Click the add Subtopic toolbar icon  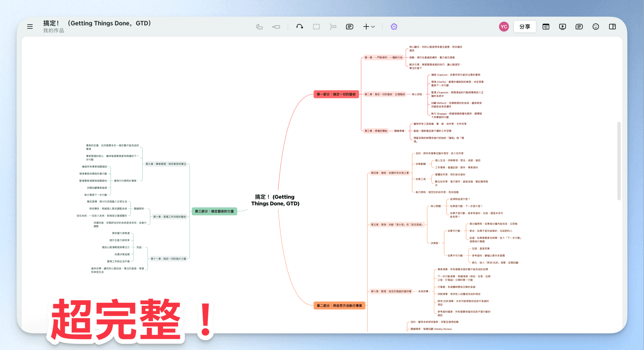(276, 27)
